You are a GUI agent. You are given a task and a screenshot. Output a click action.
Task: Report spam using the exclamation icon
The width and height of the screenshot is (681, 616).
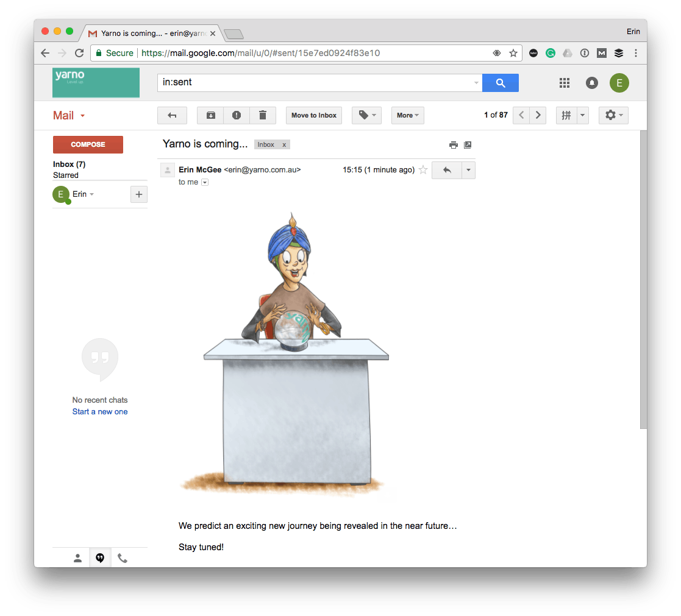pyautogui.click(x=237, y=116)
